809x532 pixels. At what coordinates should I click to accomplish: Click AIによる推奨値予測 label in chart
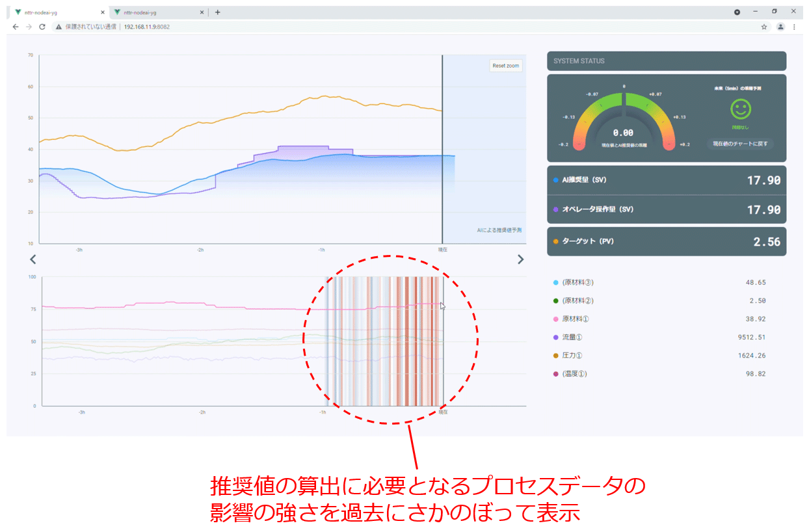pyautogui.click(x=499, y=230)
